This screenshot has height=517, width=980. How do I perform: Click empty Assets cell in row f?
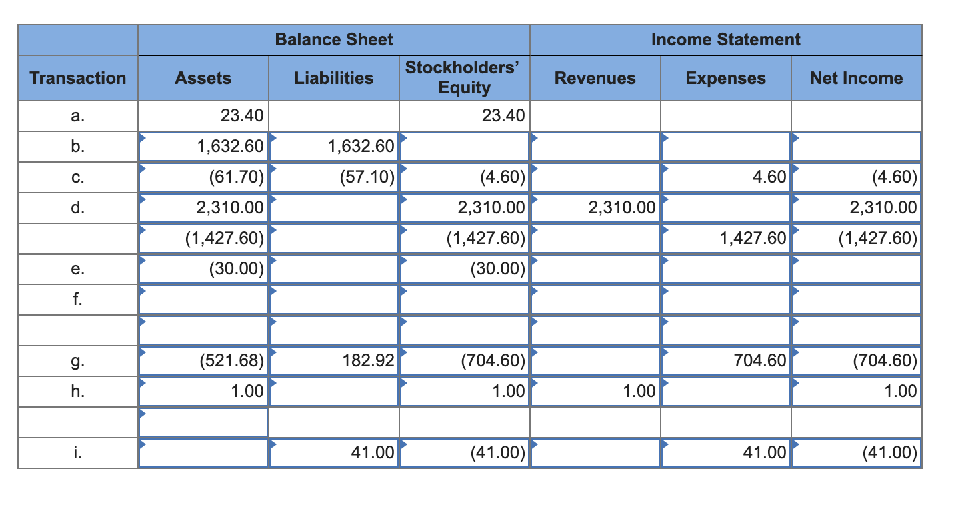203,299
